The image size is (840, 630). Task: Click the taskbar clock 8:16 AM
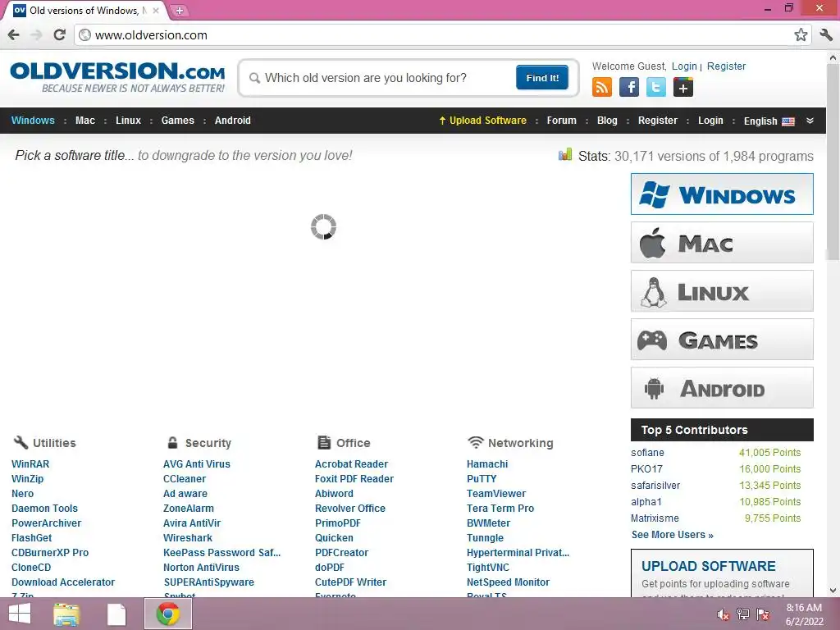point(804,608)
